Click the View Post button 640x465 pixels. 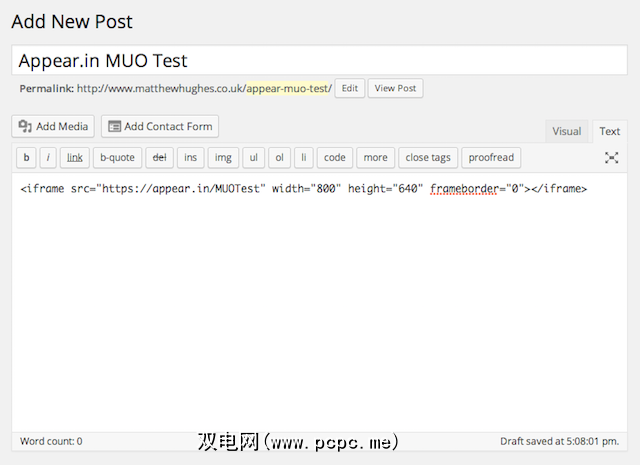[395, 88]
